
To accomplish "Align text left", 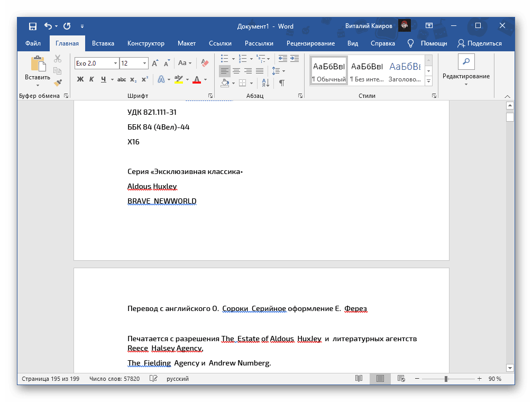I will (x=225, y=71).
